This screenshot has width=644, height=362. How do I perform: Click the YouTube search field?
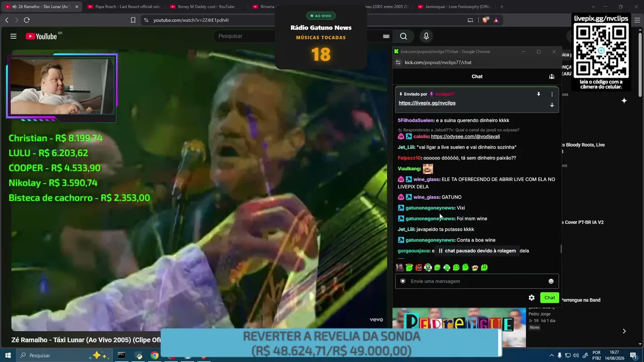[246, 36]
